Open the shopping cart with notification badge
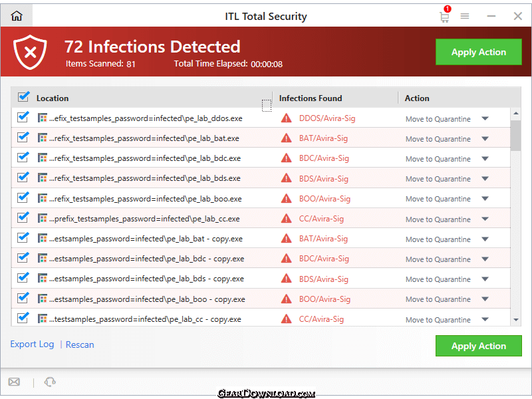Viewport: 532px width, 399px height. (x=444, y=15)
